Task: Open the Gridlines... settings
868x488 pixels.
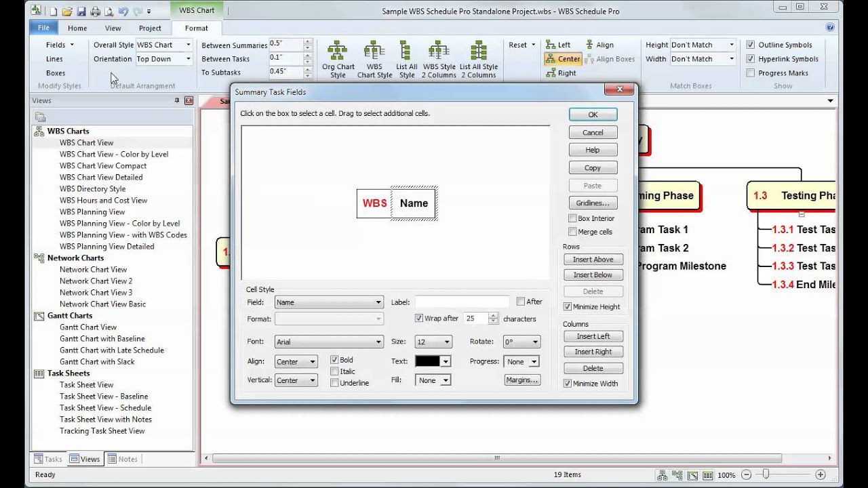Action: click(593, 203)
